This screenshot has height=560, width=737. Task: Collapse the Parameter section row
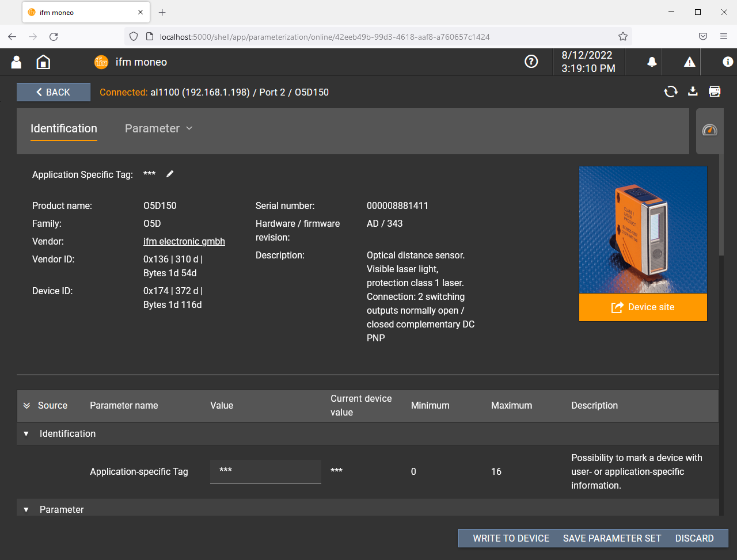click(26, 510)
